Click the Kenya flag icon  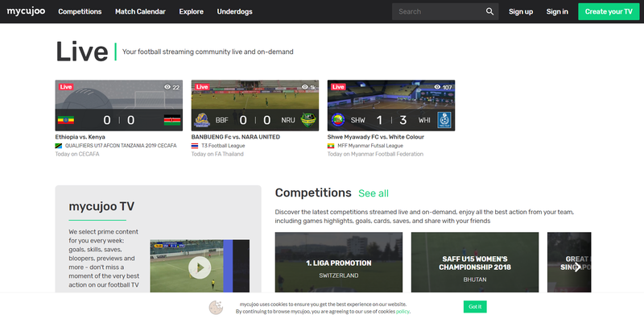pos(172,120)
